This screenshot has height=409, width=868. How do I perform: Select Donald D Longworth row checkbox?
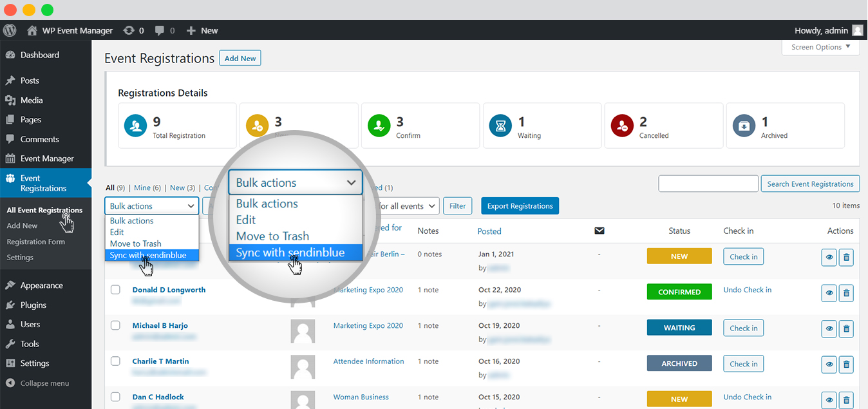[x=115, y=290]
